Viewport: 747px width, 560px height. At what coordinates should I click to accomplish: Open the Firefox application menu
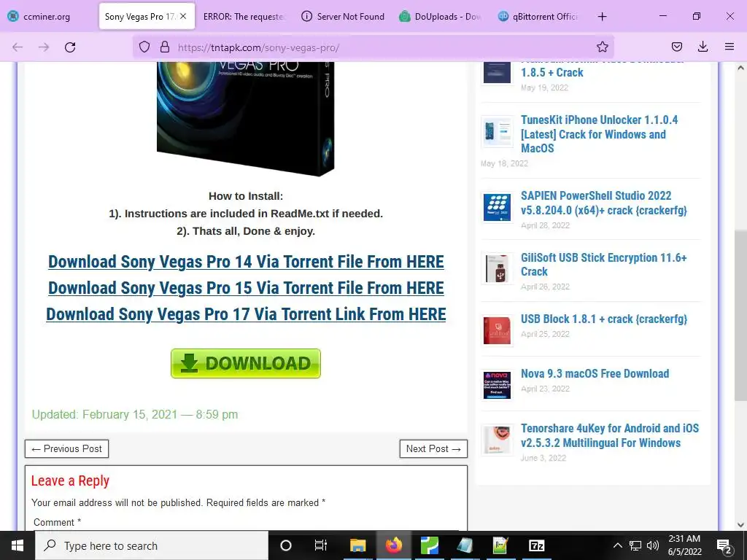729,47
